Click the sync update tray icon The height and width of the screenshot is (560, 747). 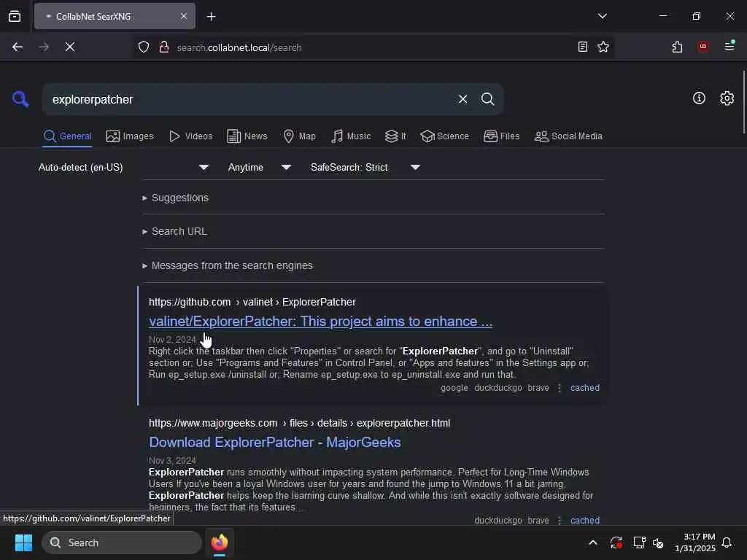[616, 542]
